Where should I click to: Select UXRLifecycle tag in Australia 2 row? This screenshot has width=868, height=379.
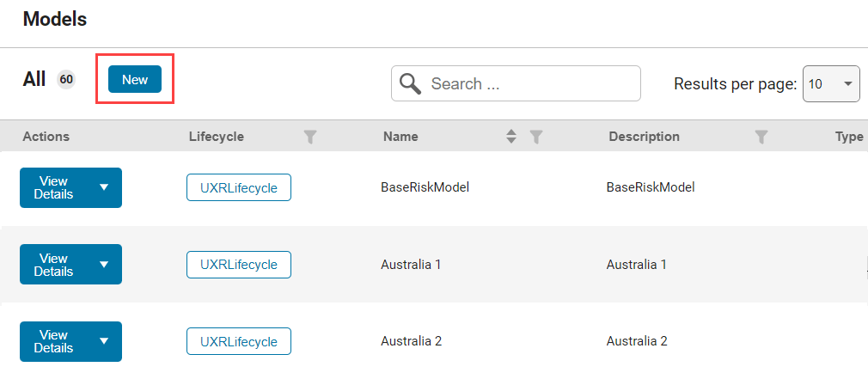[x=239, y=341]
